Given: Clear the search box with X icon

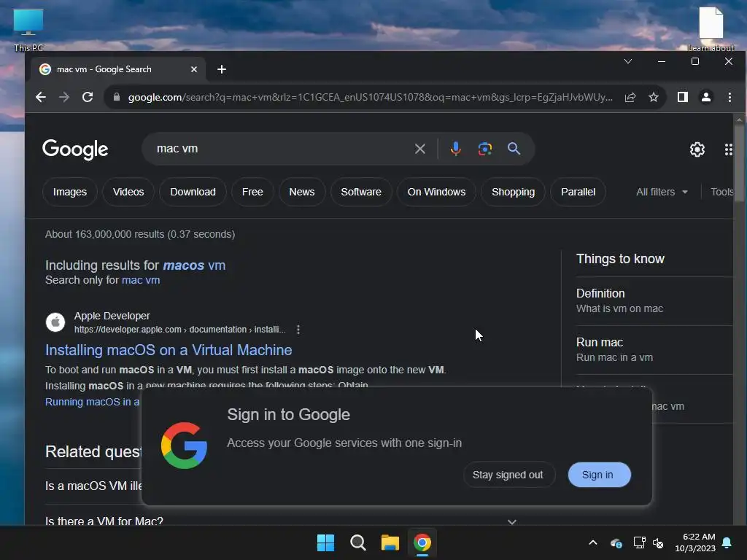Looking at the screenshot, I should click(419, 149).
